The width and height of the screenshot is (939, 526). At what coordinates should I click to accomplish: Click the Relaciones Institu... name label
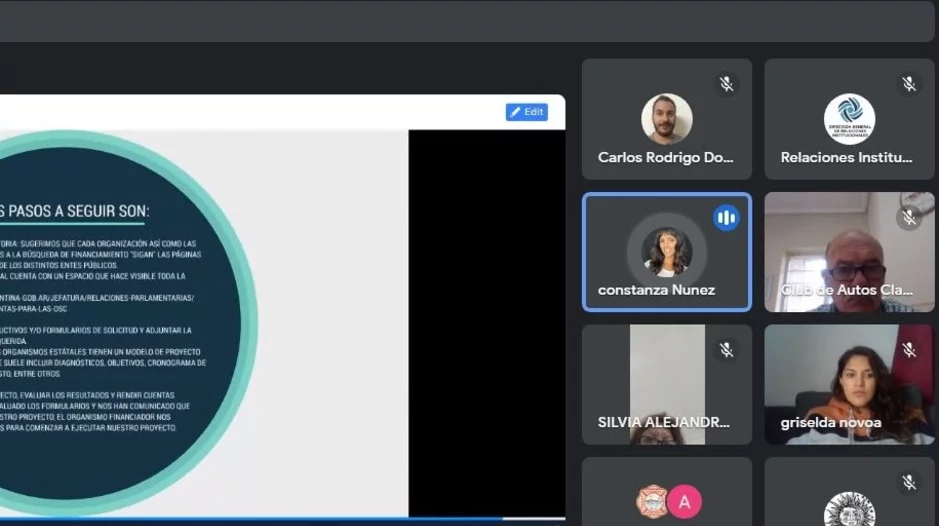coord(846,158)
